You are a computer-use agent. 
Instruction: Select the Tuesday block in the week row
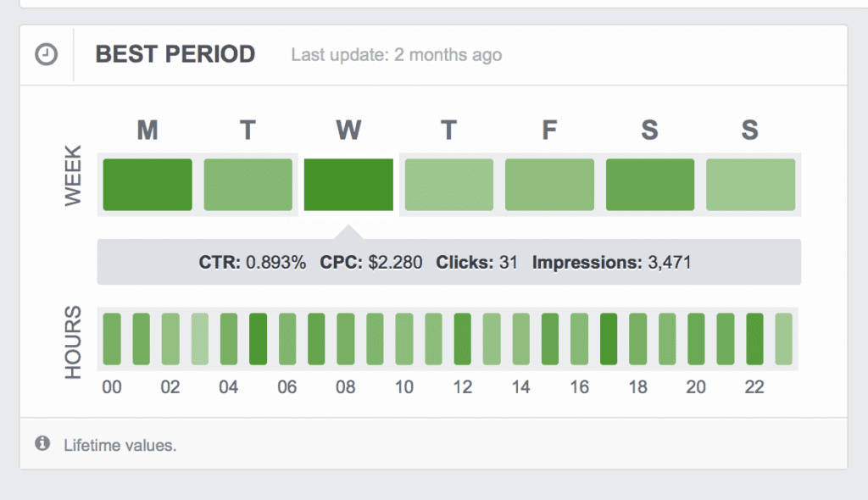tap(248, 185)
